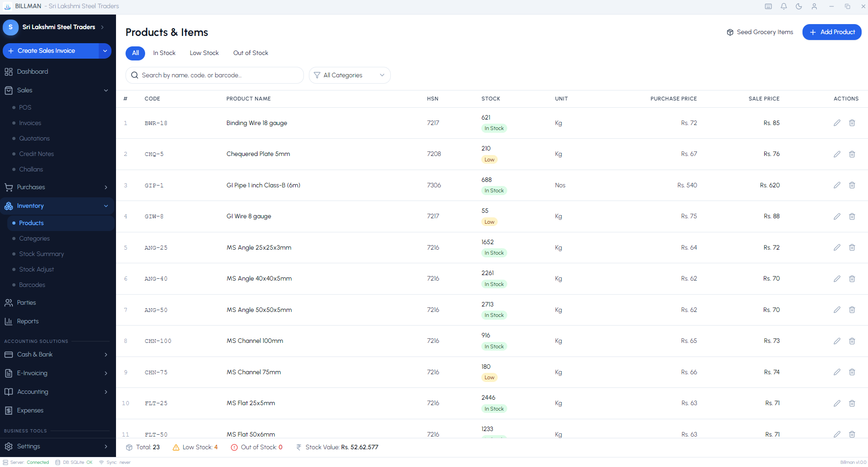Click the Add Product button

click(x=832, y=32)
